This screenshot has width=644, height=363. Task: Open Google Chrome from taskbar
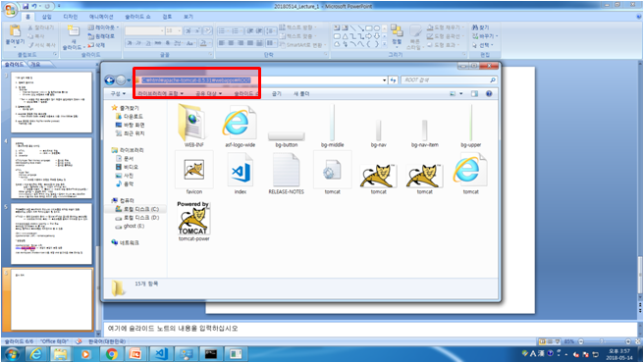pyautogui.click(x=111, y=353)
